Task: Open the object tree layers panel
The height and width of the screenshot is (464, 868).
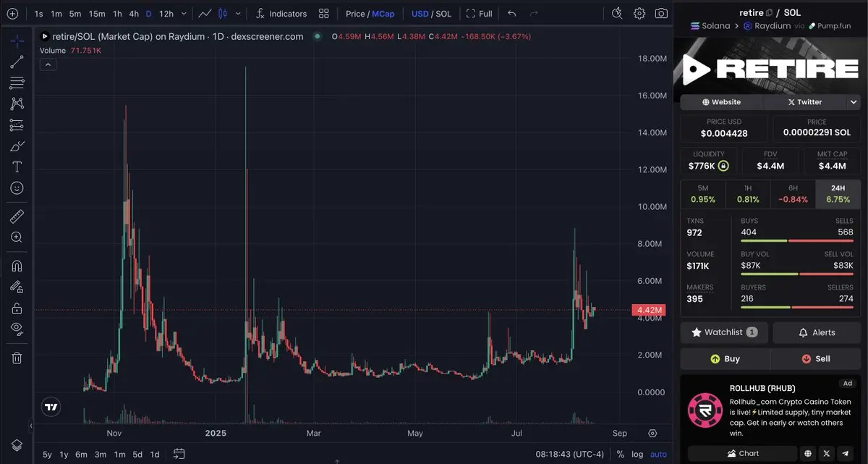Action: pyautogui.click(x=17, y=444)
